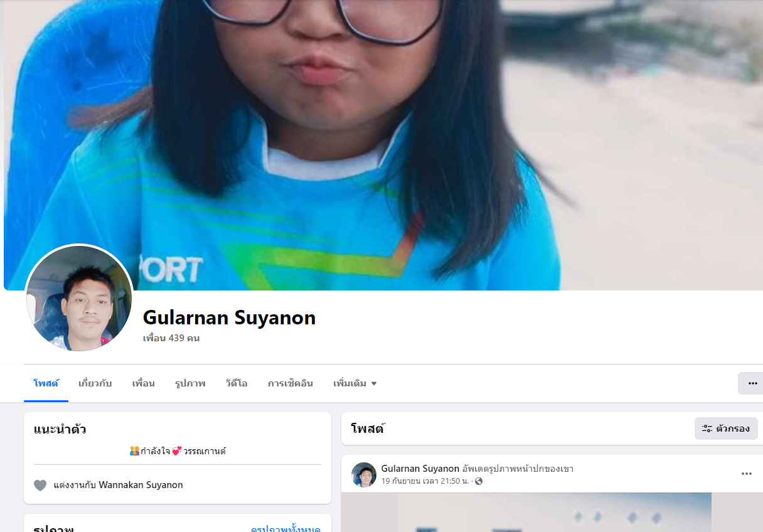Click the profile three-dots options button
This screenshot has width=763, height=532.
click(752, 383)
